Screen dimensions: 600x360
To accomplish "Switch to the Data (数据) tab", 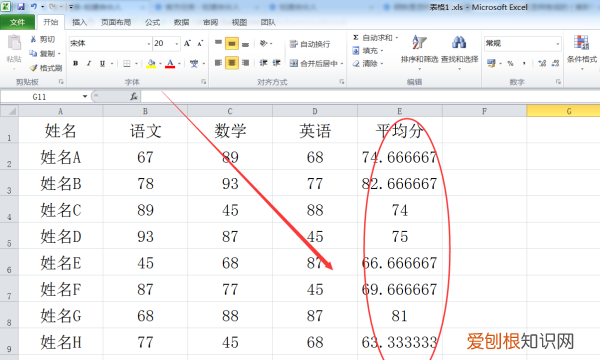I will click(x=181, y=22).
